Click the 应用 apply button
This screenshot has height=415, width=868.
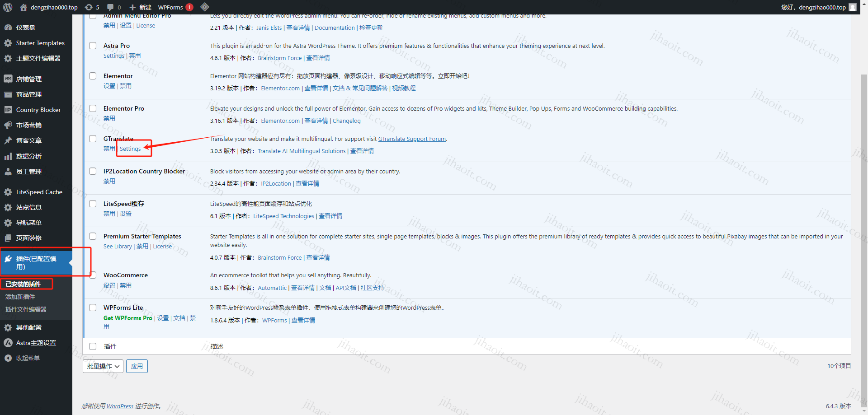coord(137,366)
